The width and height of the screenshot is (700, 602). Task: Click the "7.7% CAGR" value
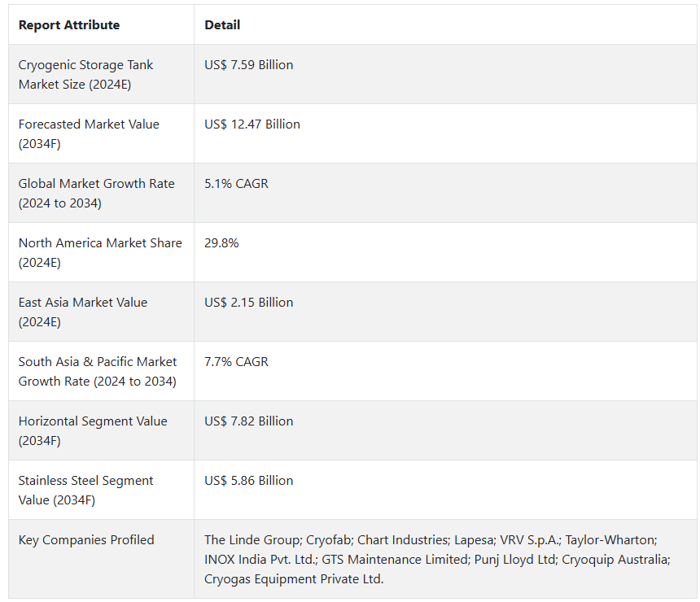(237, 362)
